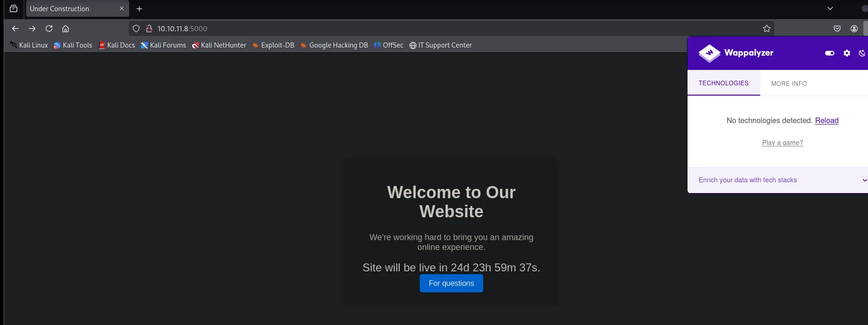Open the Pocket save icon in toolbar

[x=837, y=28]
